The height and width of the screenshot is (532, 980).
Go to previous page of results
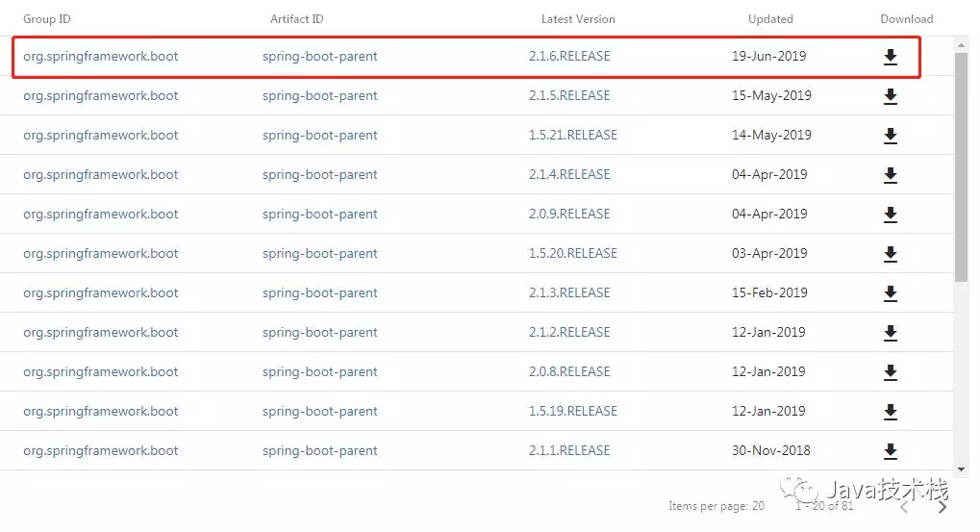(904, 507)
